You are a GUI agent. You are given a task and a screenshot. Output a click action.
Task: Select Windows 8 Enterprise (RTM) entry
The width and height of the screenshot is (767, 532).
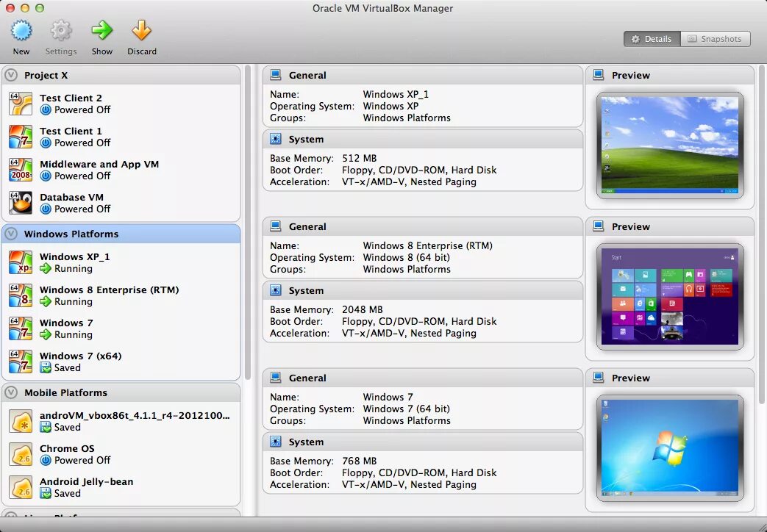(121, 295)
